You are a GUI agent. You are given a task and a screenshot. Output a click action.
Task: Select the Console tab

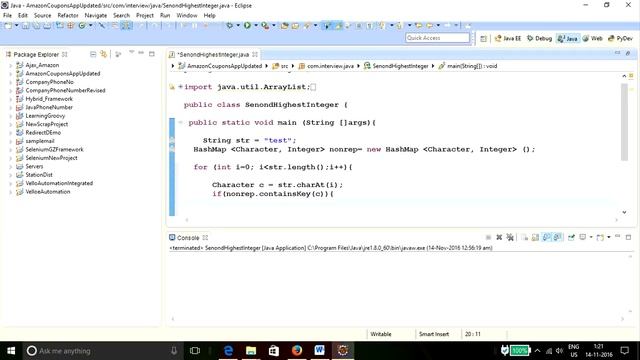188,238
